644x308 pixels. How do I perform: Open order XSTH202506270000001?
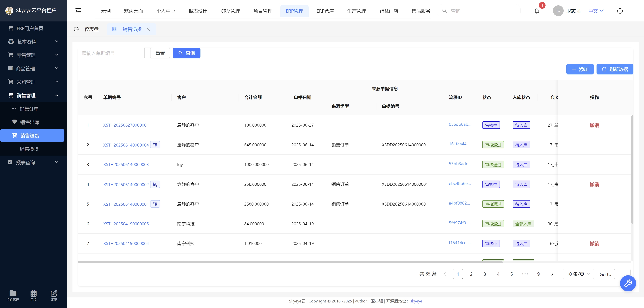(126, 125)
